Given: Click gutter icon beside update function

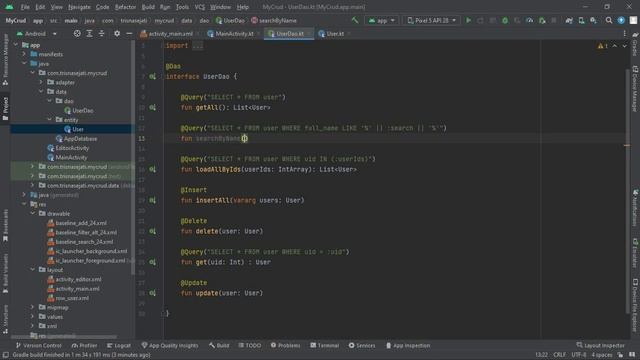Looking at the screenshot, I should 152,293.
